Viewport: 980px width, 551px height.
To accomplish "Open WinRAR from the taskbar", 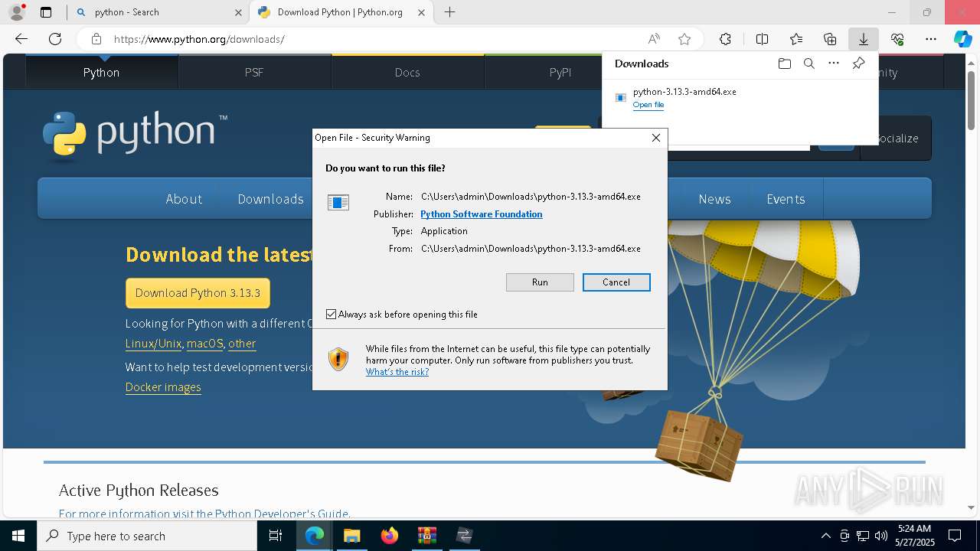I will [x=426, y=536].
